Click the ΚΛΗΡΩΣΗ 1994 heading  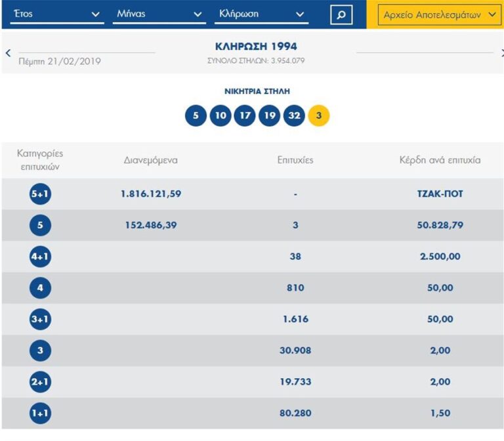click(256, 47)
